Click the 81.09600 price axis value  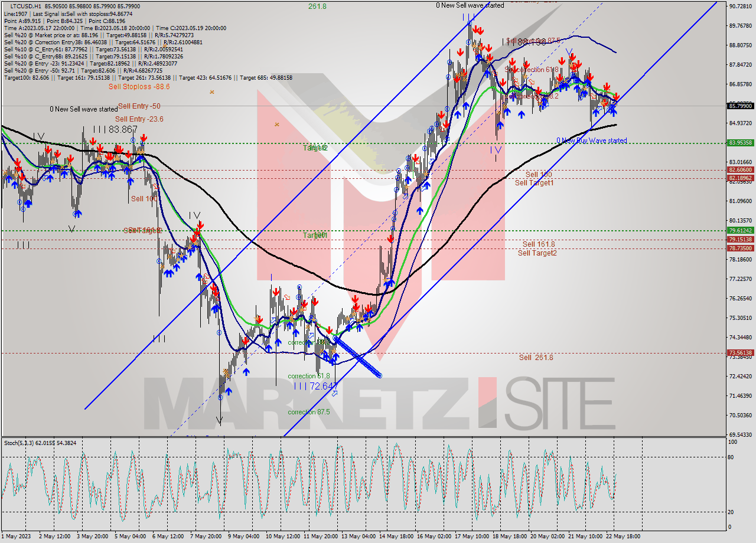pos(741,201)
